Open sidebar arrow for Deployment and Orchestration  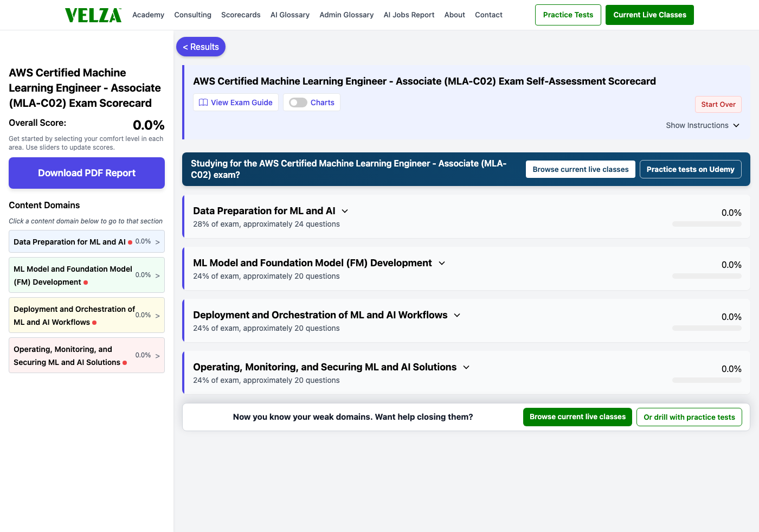(x=158, y=316)
